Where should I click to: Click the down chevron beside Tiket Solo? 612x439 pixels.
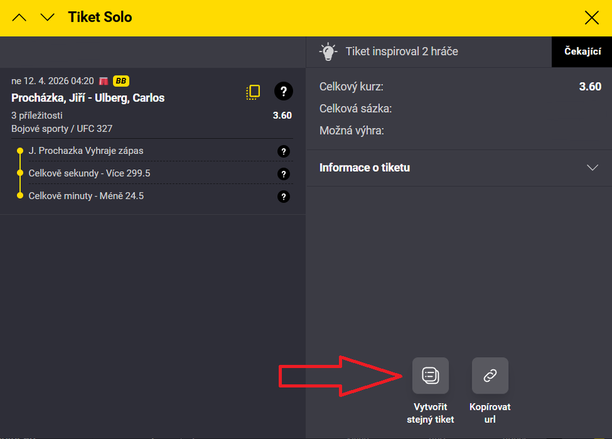47,17
